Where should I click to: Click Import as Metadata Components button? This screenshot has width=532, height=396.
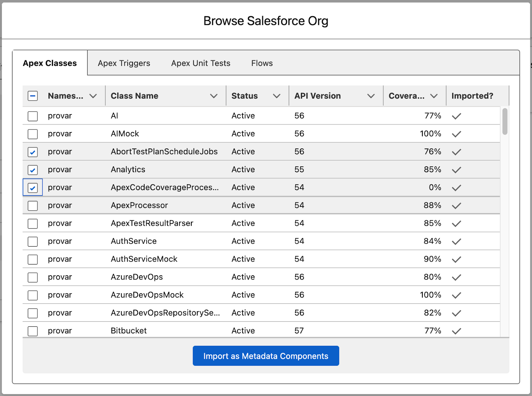point(266,356)
